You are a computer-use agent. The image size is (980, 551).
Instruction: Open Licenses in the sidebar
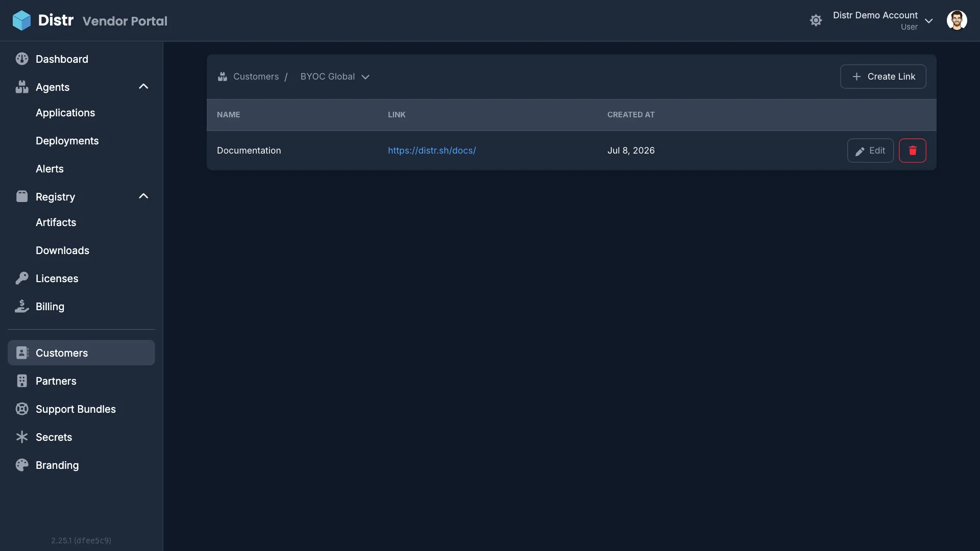(x=57, y=279)
